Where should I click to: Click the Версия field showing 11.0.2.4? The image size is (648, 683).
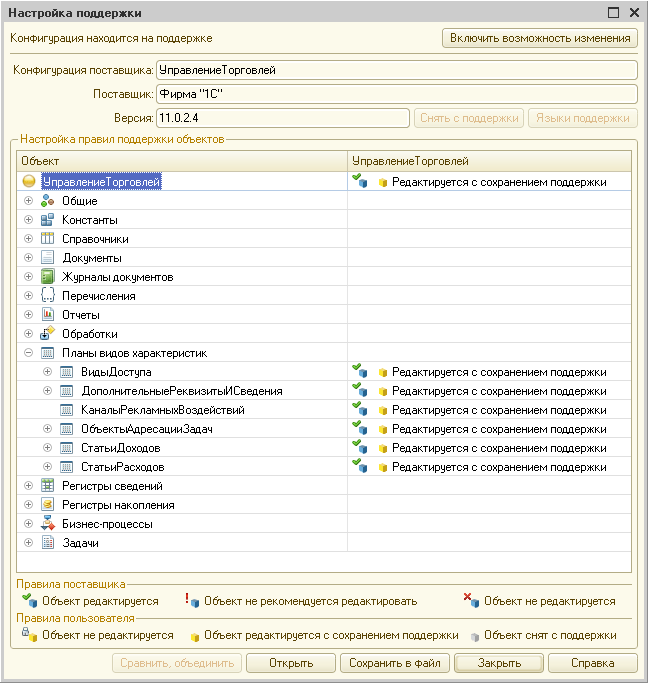283,118
